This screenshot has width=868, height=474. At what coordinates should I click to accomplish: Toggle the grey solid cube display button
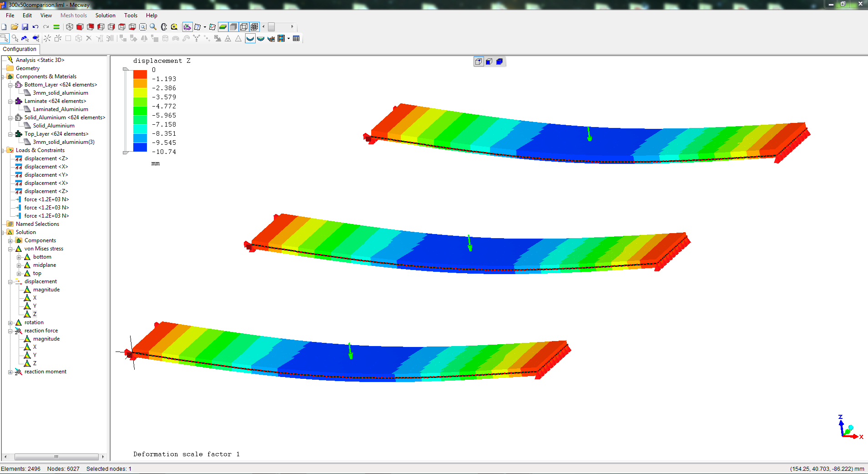(x=233, y=27)
